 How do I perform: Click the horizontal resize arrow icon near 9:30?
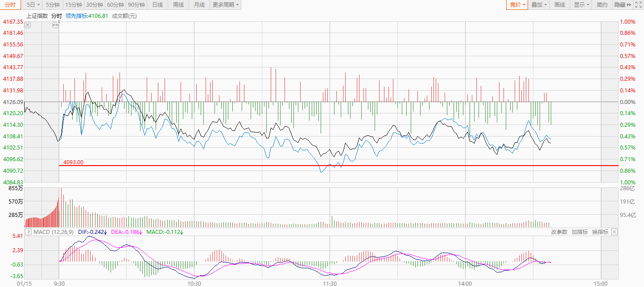pyautogui.click(x=55, y=25)
